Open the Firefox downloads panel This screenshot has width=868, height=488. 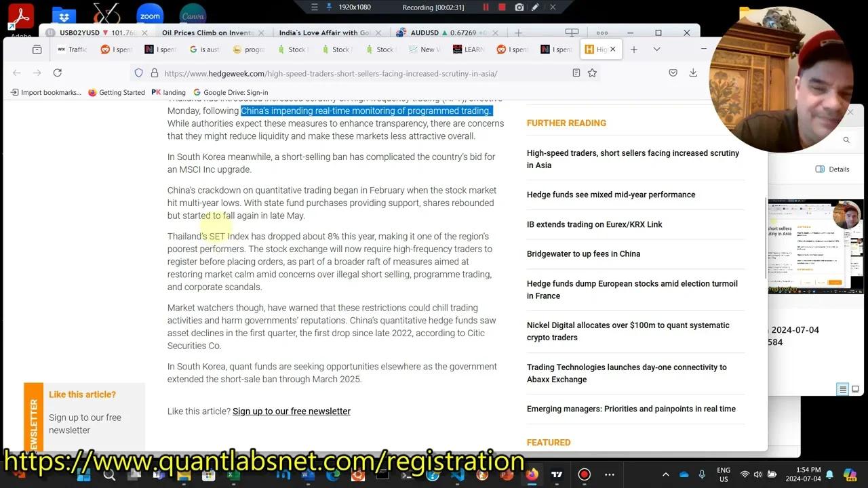coord(693,73)
